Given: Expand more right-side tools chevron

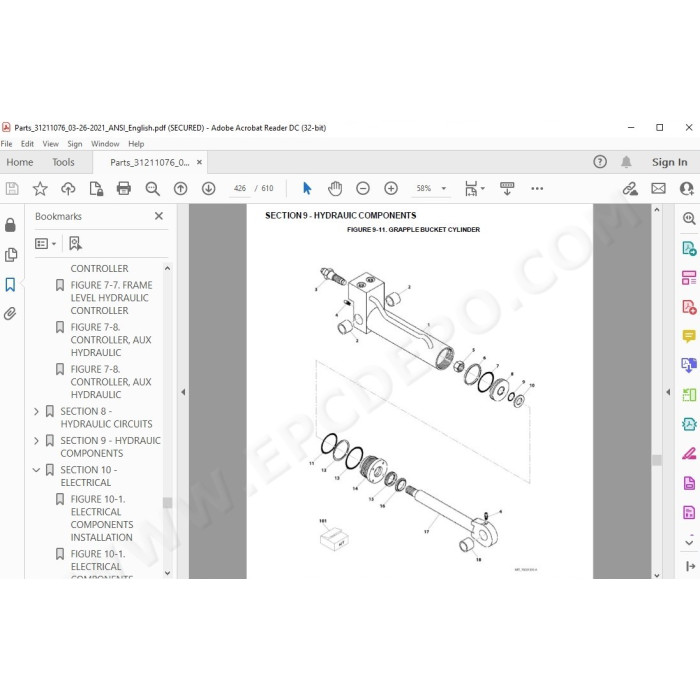Looking at the screenshot, I should pyautogui.click(x=689, y=542).
